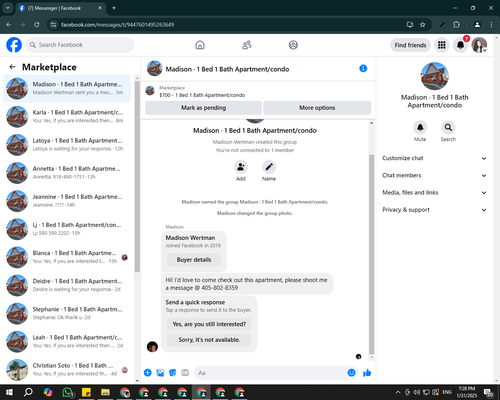Viewport: 500px width, 400px height.
Task: Select the Messenger | Facebook tab
Action: [61, 8]
